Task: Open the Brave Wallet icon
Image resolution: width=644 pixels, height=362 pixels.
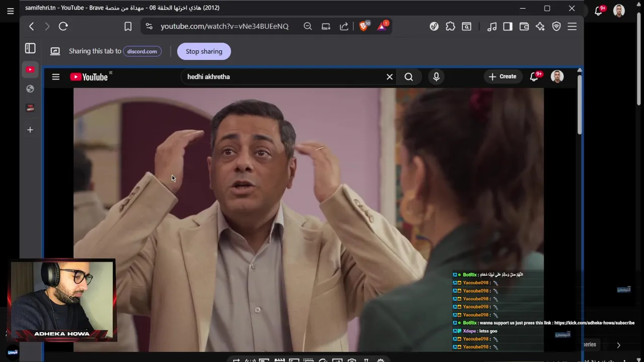Action: (524, 26)
